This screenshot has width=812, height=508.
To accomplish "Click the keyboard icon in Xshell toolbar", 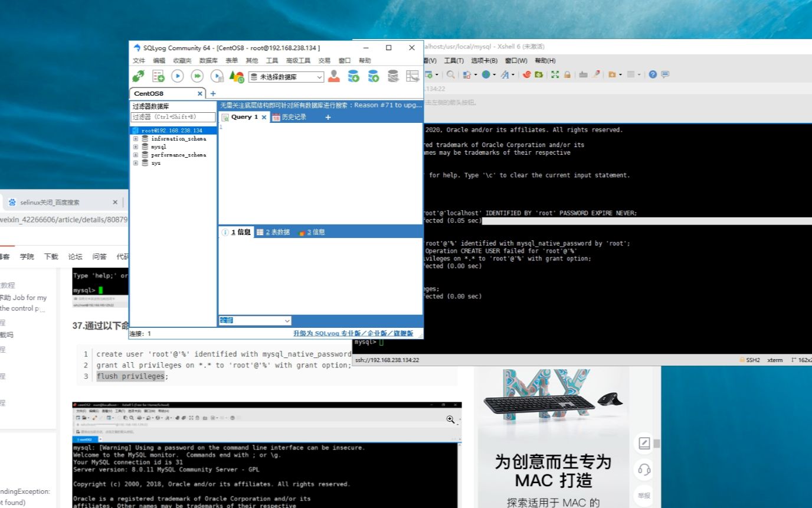I will pyautogui.click(x=583, y=74).
